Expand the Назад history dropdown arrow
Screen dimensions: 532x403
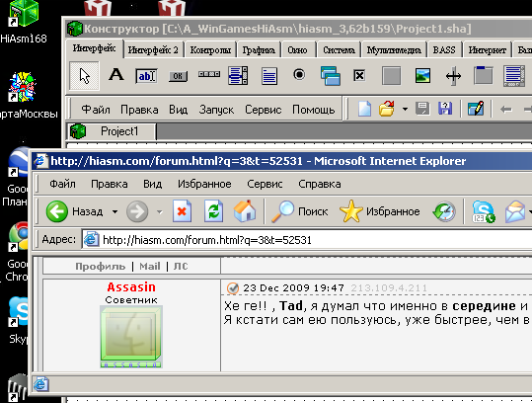pyautogui.click(x=115, y=211)
